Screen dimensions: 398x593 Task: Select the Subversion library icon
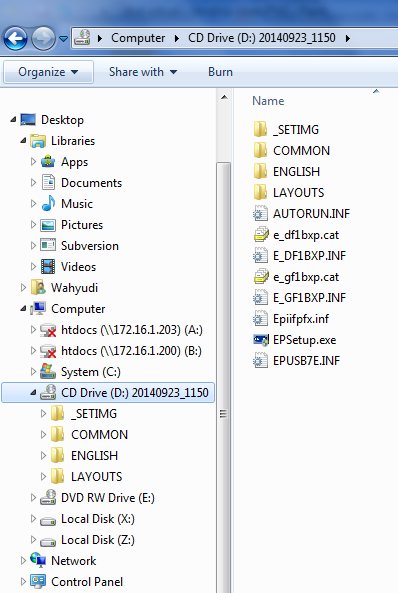click(48, 245)
